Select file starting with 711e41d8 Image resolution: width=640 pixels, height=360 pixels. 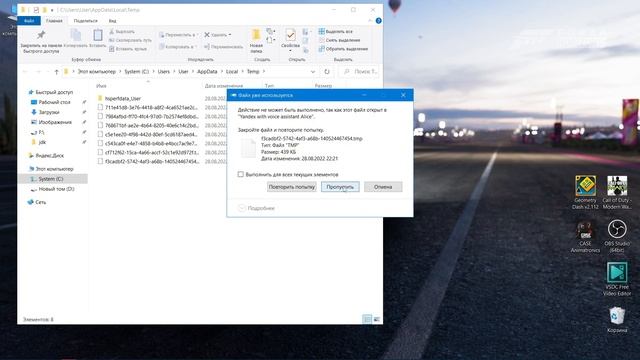click(x=151, y=107)
